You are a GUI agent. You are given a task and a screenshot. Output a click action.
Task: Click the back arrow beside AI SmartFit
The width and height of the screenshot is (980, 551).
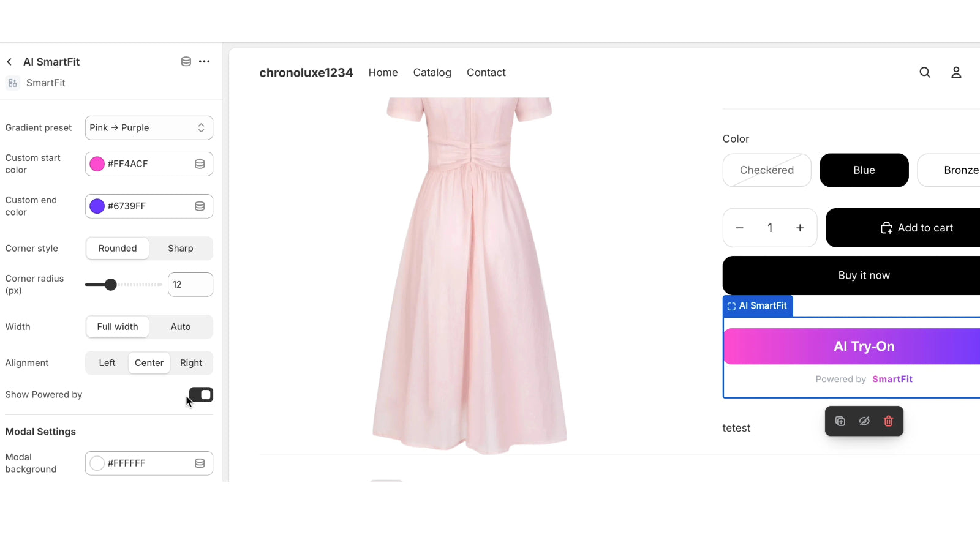[x=9, y=62]
